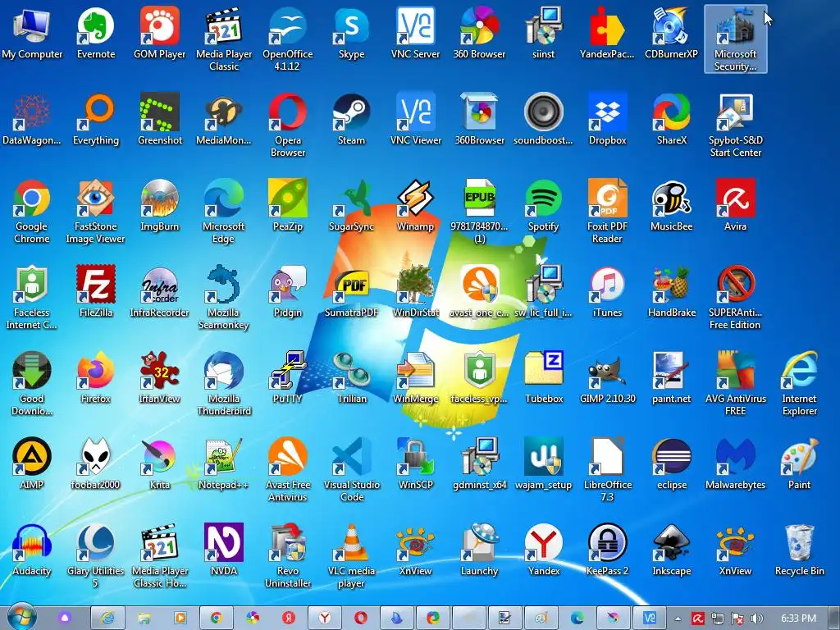Launch Krita from the desktop
Viewport: 840px width, 630px height.
point(160,464)
